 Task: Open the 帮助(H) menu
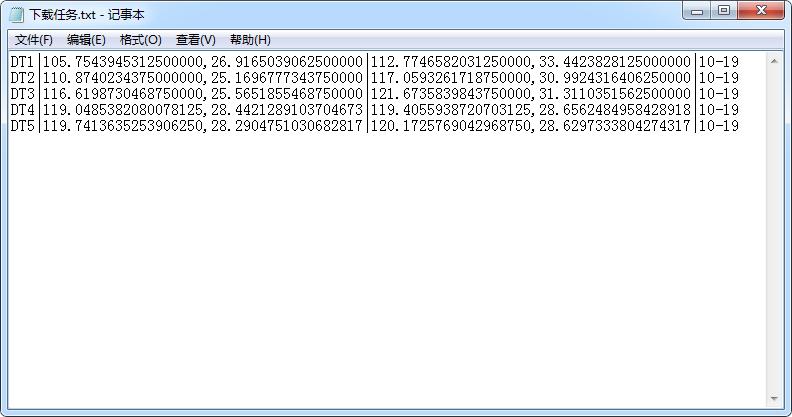pyautogui.click(x=250, y=40)
